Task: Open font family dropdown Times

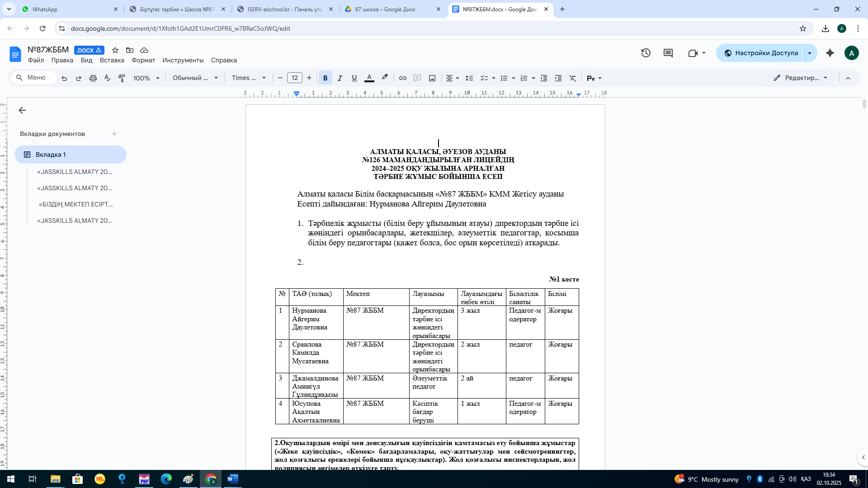Action: tap(249, 78)
